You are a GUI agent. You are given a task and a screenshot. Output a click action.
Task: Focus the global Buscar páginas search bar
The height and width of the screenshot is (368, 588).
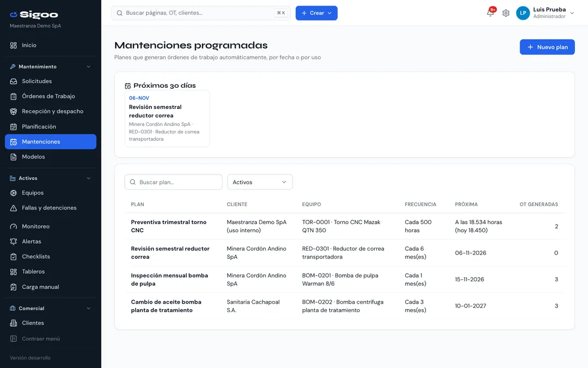pyautogui.click(x=200, y=13)
